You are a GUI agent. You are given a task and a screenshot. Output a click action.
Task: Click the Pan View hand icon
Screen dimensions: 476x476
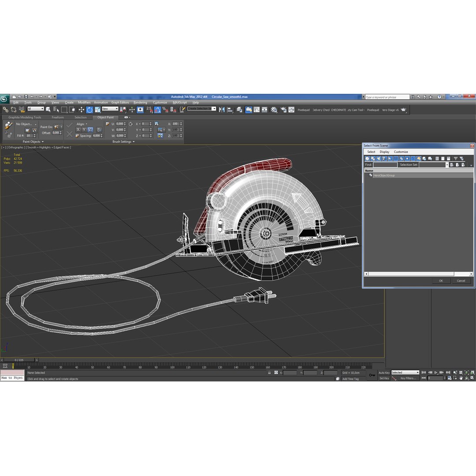pyautogui.click(x=461, y=378)
